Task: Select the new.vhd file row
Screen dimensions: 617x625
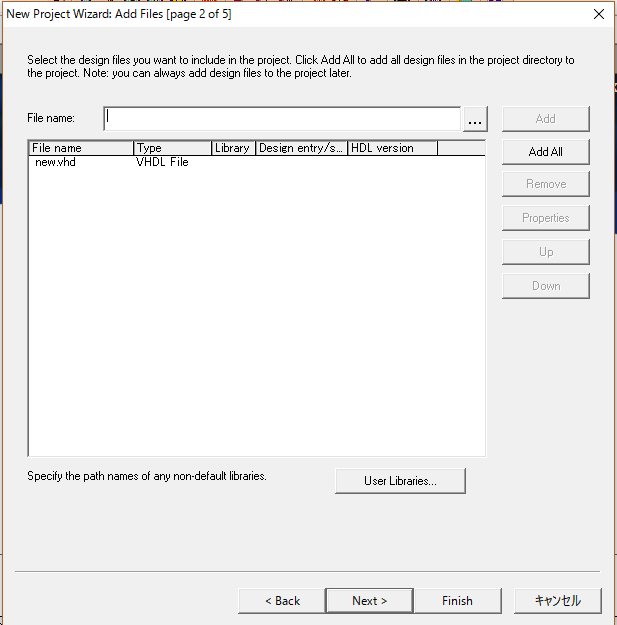Action: point(257,162)
